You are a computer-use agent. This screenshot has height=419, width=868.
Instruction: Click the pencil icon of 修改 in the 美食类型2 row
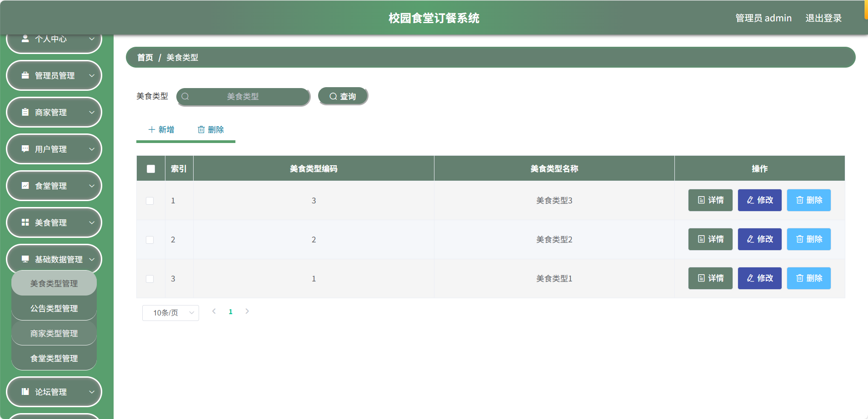tap(750, 239)
